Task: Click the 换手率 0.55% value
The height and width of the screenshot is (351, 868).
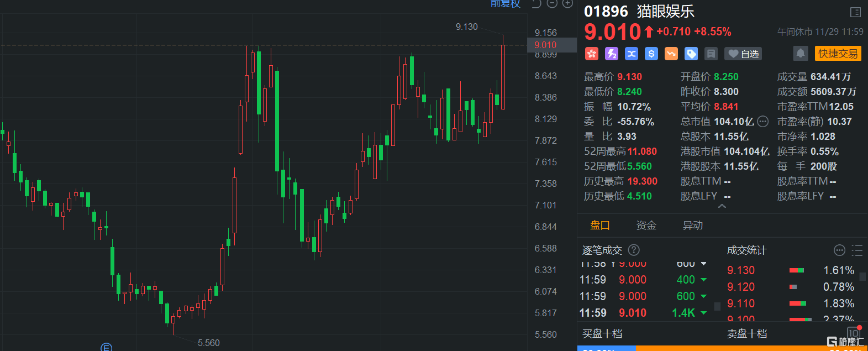Action: click(824, 151)
